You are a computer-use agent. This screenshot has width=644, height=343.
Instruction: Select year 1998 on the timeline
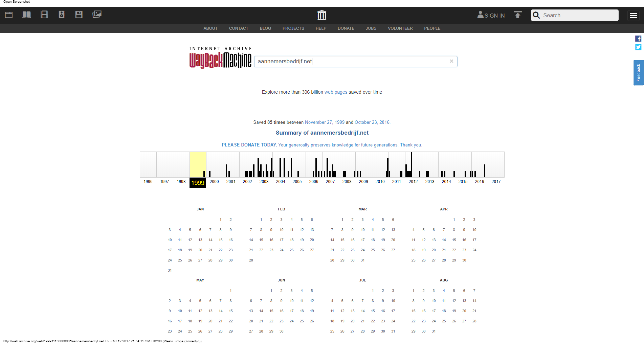pyautogui.click(x=181, y=182)
